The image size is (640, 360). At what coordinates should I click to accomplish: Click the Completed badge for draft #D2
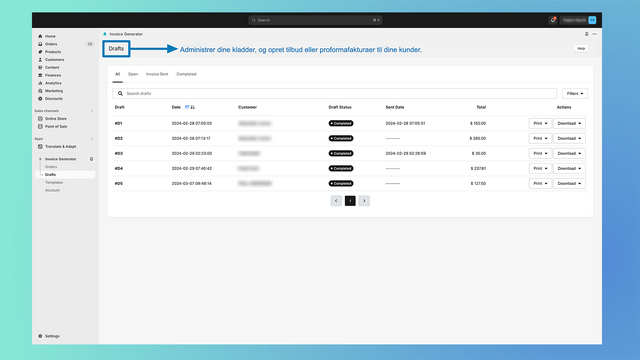coord(341,138)
